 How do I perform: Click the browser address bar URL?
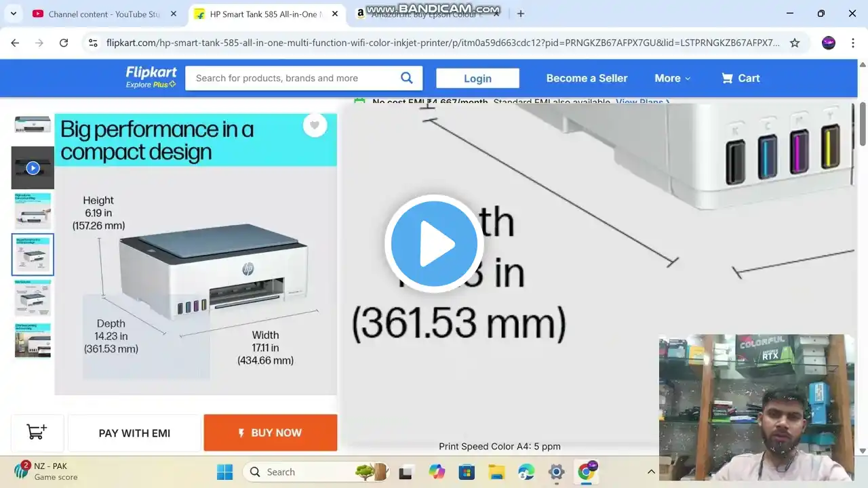[443, 43]
